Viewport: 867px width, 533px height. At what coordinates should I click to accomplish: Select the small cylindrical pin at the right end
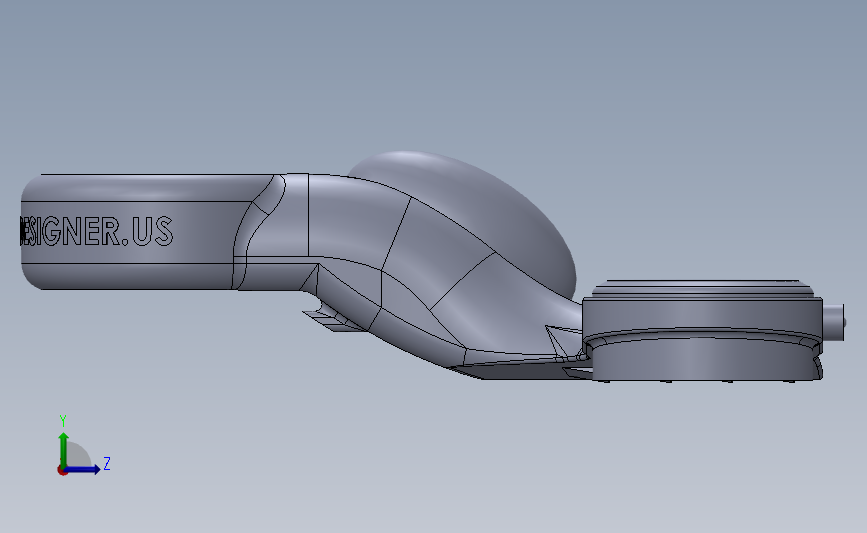(x=834, y=322)
